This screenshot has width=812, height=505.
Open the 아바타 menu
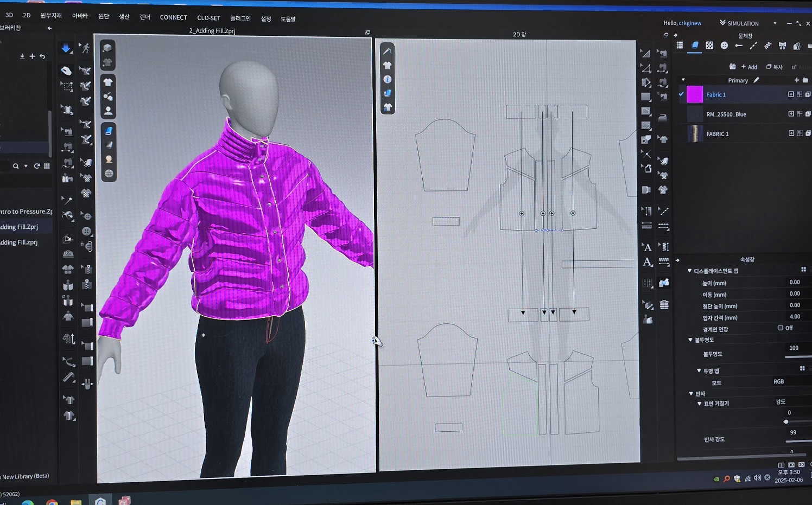80,16
